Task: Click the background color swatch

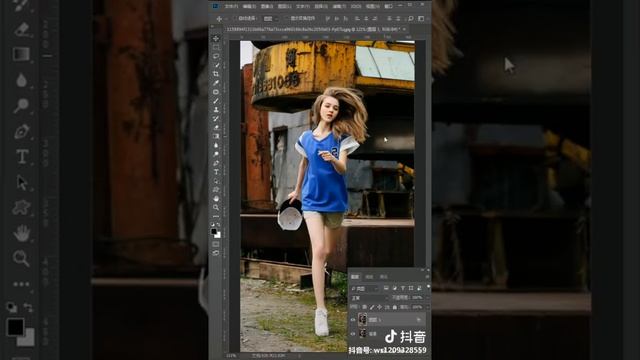Action: (x=218, y=235)
